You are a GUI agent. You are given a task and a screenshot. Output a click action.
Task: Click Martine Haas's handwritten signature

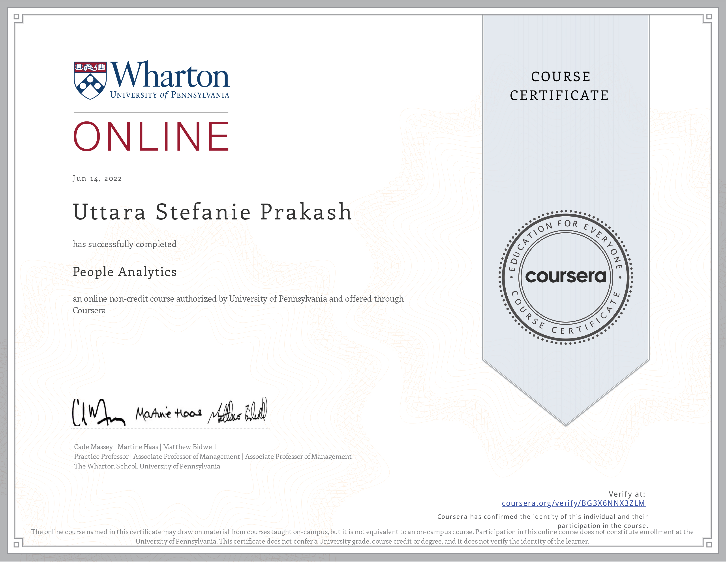pyautogui.click(x=169, y=414)
